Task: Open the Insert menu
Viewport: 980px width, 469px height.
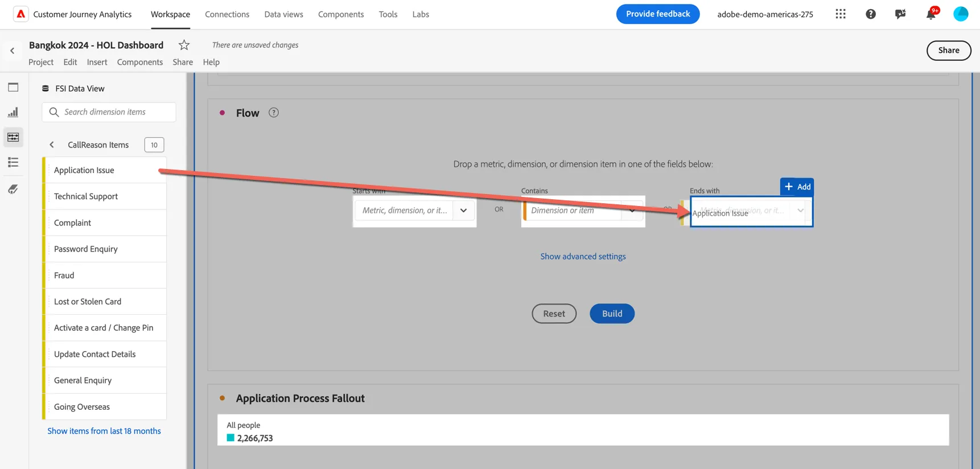Action: pyautogui.click(x=97, y=62)
